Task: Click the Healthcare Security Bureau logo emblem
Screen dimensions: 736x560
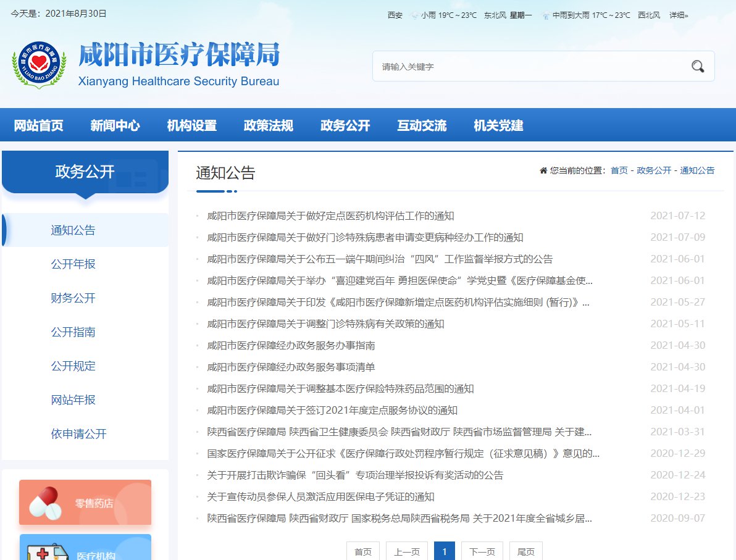Action: point(39,65)
